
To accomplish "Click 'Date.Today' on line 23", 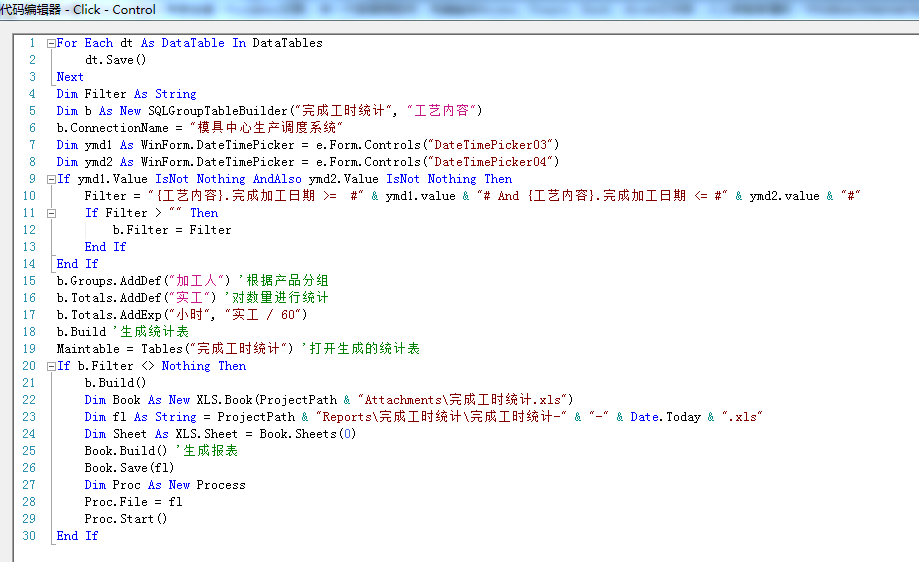I will [665, 417].
